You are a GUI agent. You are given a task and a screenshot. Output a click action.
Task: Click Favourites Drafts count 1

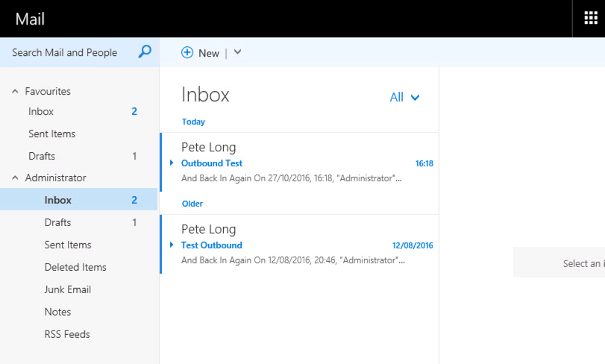point(134,156)
